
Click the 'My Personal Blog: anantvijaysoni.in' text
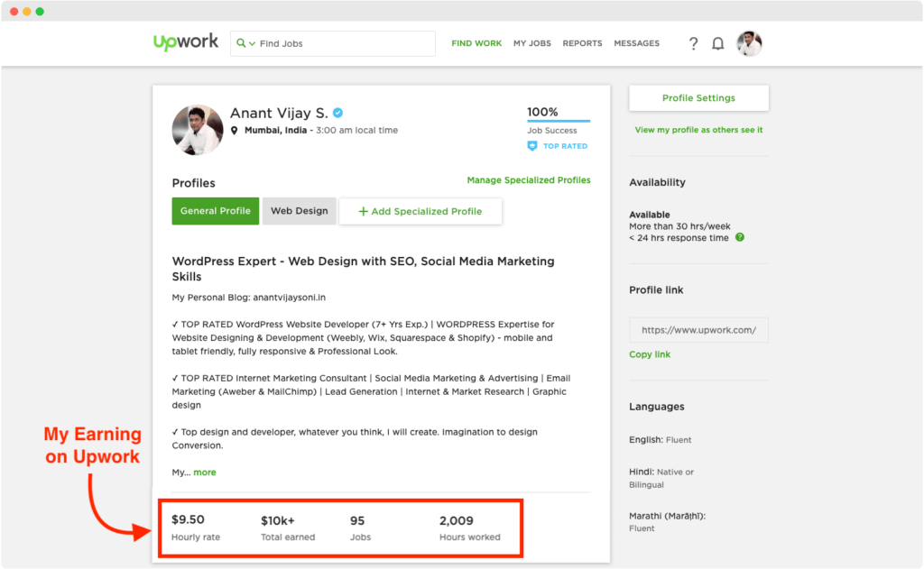(249, 298)
